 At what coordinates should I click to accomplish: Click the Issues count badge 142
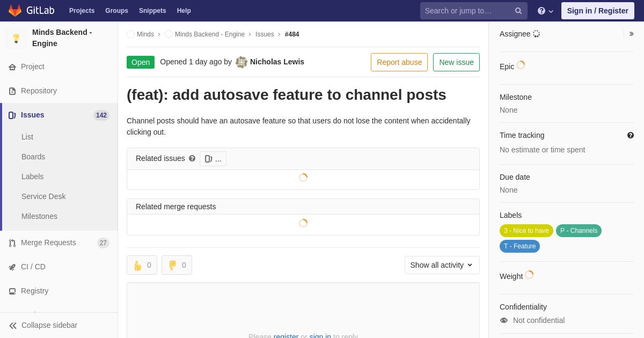101,115
